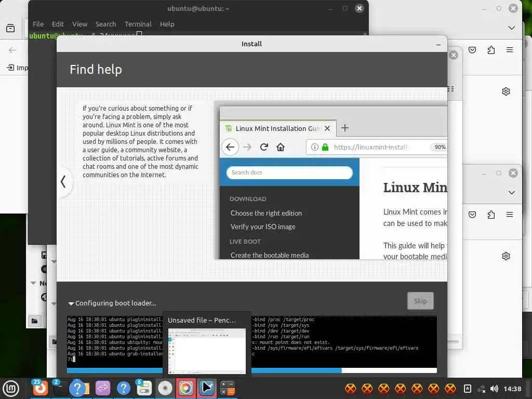This screenshot has height=399, width=532.
Task: Open the Linux Mint start menu
Action: click(11, 389)
